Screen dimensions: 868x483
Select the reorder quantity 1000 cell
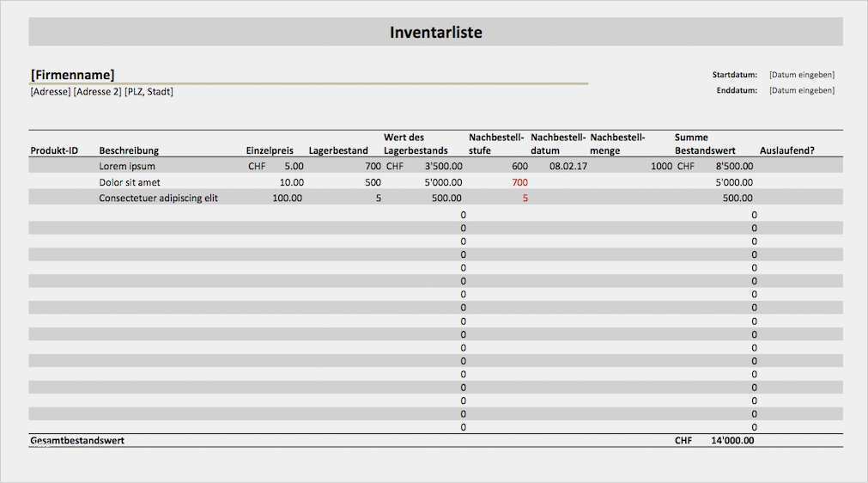coord(662,166)
